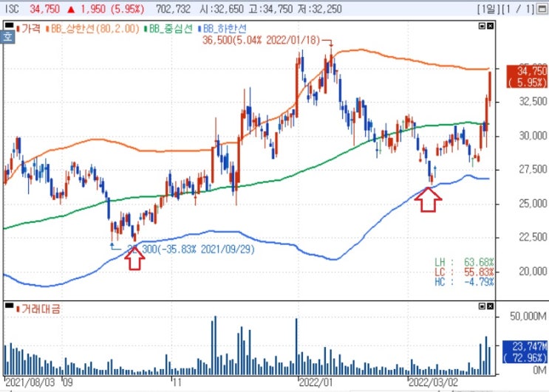Click the [1 / 1] page indicator
Screen dimensions: 549x392
pyautogui.click(x=518, y=9)
